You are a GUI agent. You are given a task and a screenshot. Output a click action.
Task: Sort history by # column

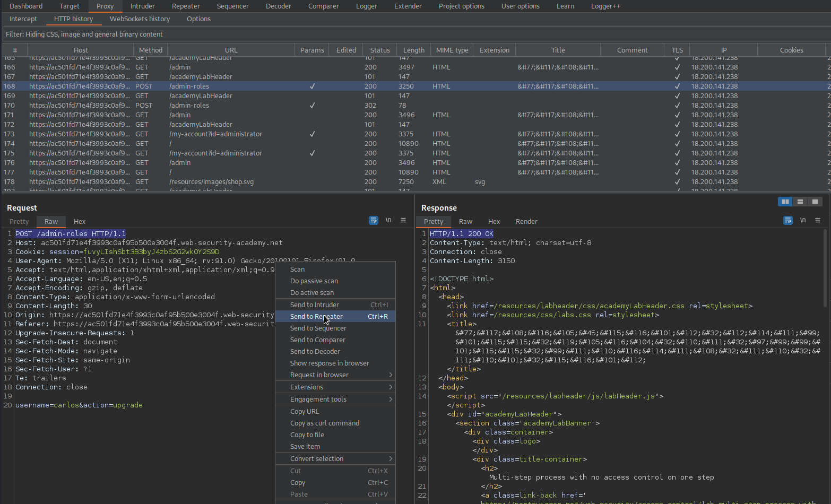coord(15,50)
